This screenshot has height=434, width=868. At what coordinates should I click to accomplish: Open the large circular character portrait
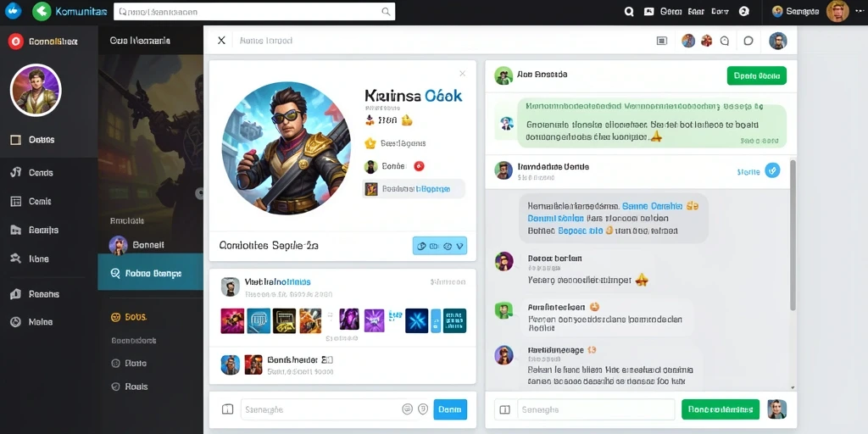click(287, 148)
